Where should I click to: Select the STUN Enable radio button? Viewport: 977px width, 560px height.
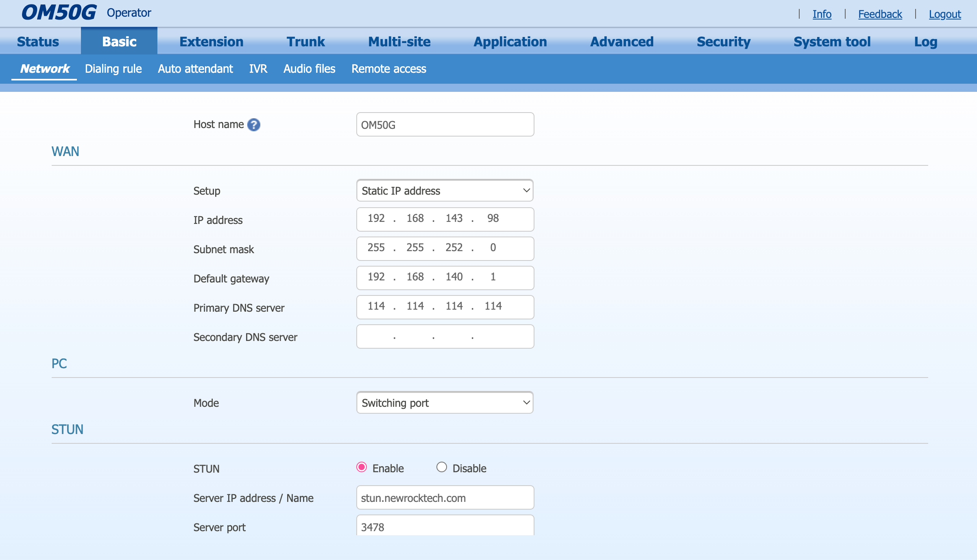point(362,467)
